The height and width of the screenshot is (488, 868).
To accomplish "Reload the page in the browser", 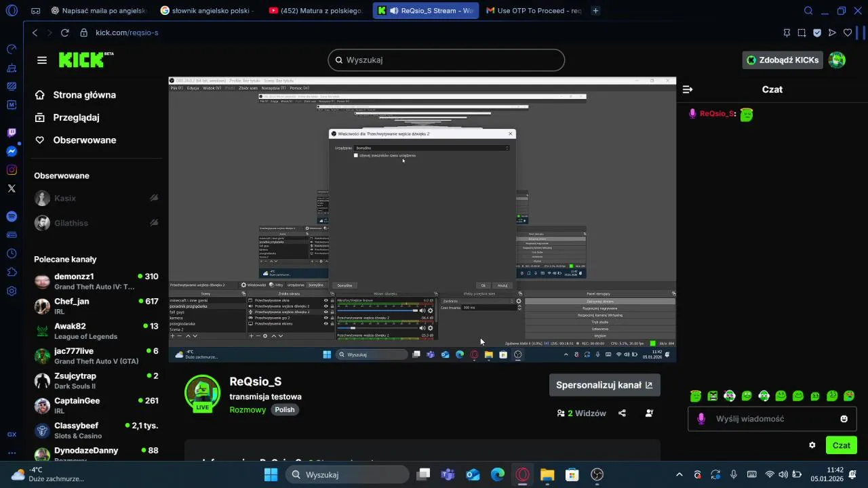I will 64,33.
